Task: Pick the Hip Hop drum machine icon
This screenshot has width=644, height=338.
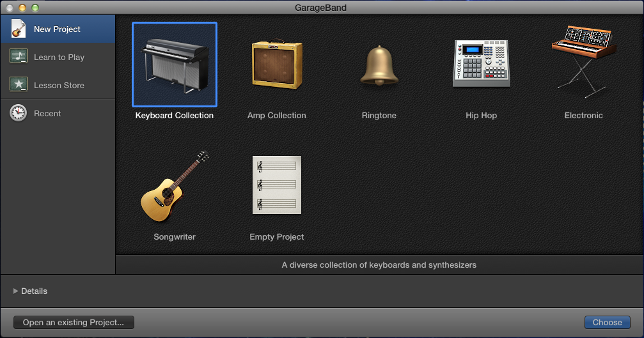Action: [482, 64]
